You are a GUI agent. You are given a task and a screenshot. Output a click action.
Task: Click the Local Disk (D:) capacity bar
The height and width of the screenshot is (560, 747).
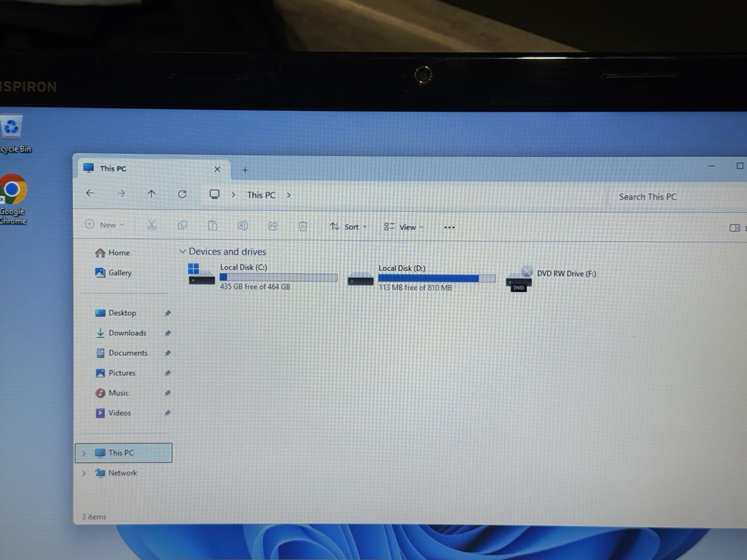point(437,279)
